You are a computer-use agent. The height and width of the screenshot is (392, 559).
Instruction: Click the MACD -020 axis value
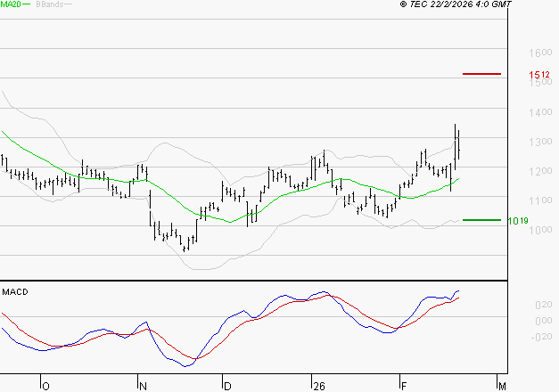click(541, 337)
